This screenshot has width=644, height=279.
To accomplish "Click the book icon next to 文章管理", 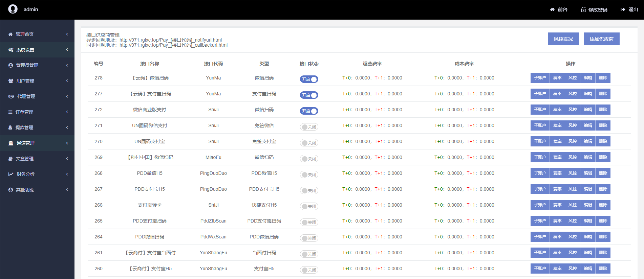I will (x=10, y=159).
